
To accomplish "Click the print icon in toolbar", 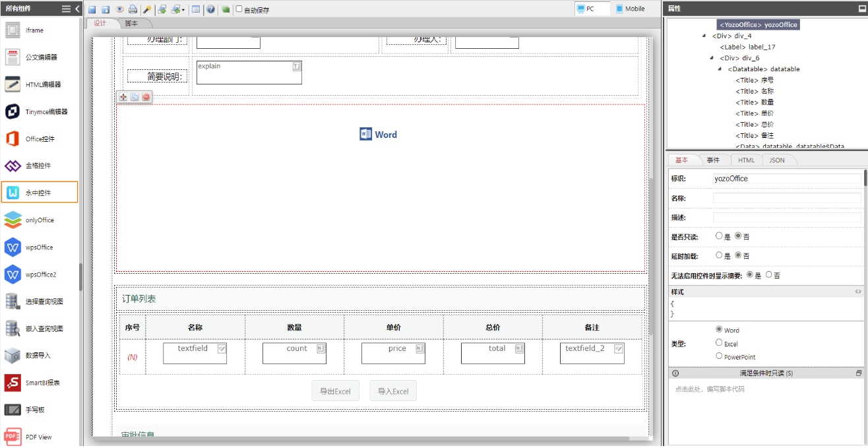I will coord(133,10).
